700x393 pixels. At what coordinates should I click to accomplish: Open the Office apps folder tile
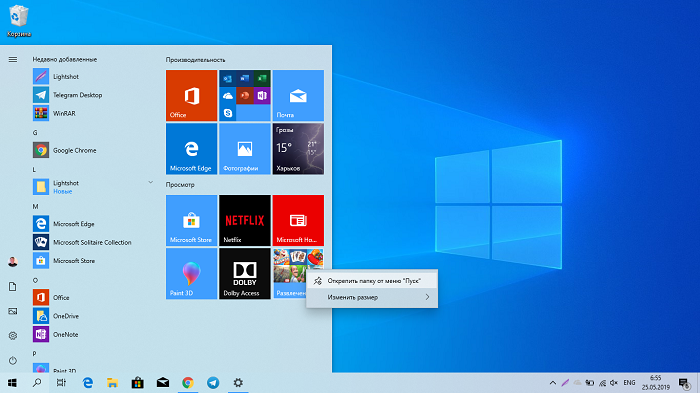click(x=245, y=96)
